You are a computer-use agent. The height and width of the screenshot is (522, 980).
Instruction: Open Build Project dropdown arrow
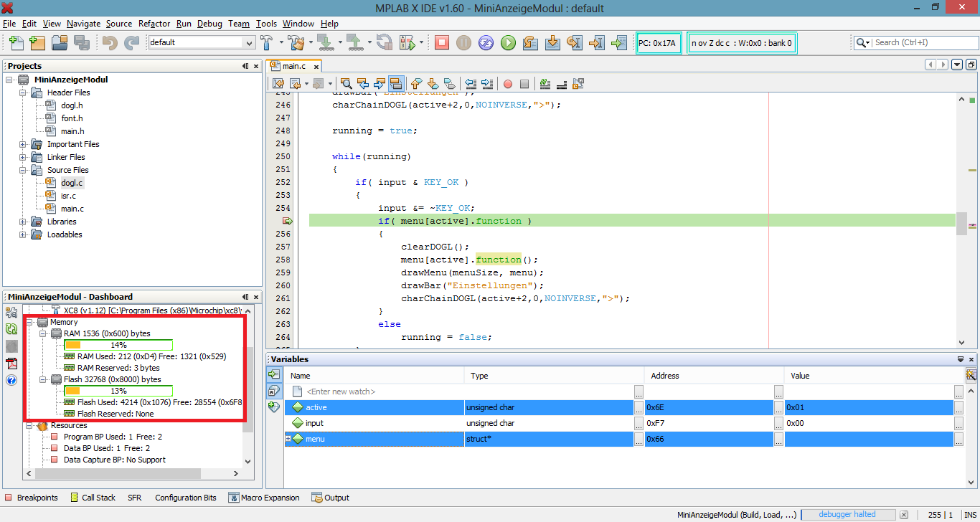click(x=281, y=42)
